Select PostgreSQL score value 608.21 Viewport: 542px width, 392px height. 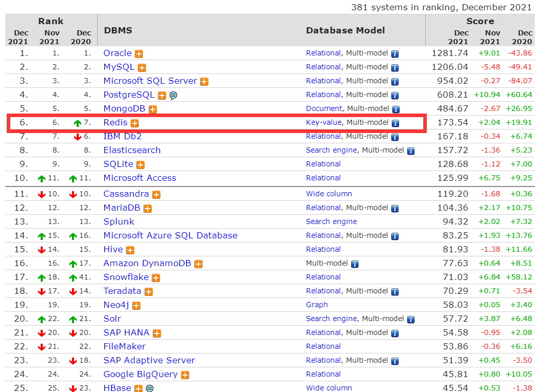click(x=453, y=95)
